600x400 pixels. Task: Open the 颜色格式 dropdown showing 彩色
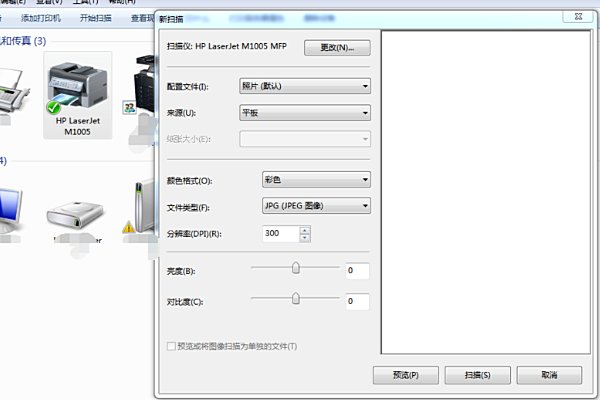pos(316,180)
